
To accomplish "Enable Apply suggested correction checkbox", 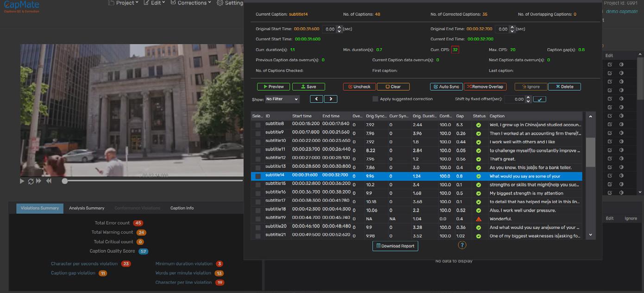I will tap(375, 99).
